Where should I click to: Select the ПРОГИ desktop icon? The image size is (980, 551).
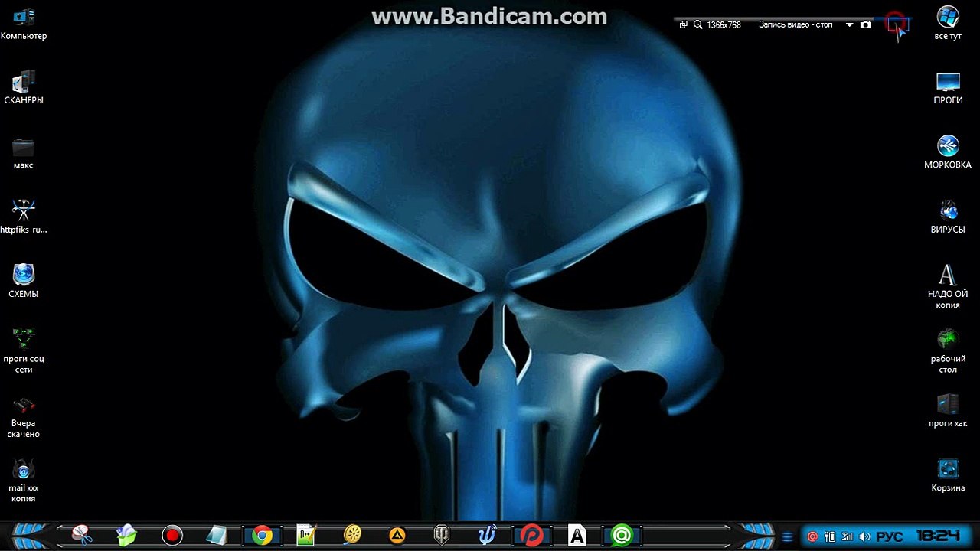click(948, 88)
